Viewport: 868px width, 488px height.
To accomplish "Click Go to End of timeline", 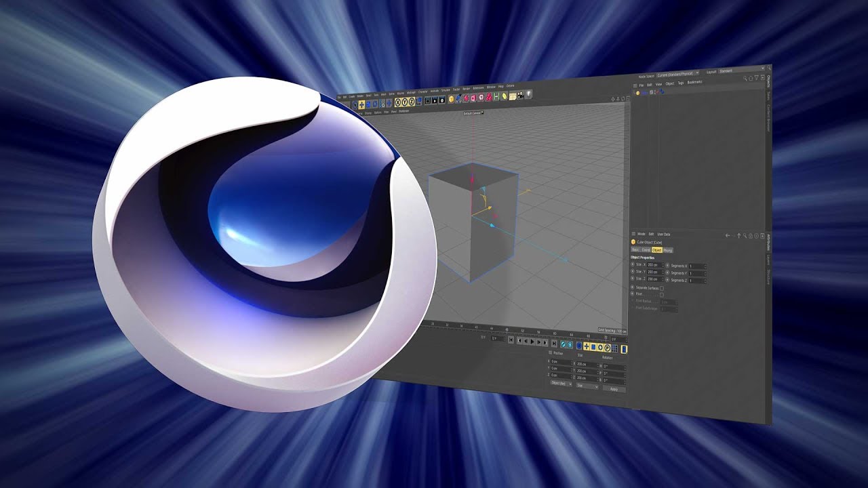I will pyautogui.click(x=554, y=344).
